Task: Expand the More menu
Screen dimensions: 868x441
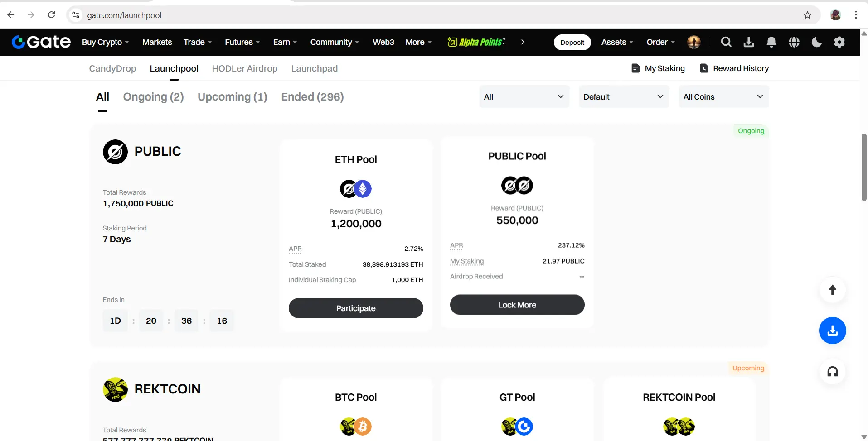Action: [419, 42]
